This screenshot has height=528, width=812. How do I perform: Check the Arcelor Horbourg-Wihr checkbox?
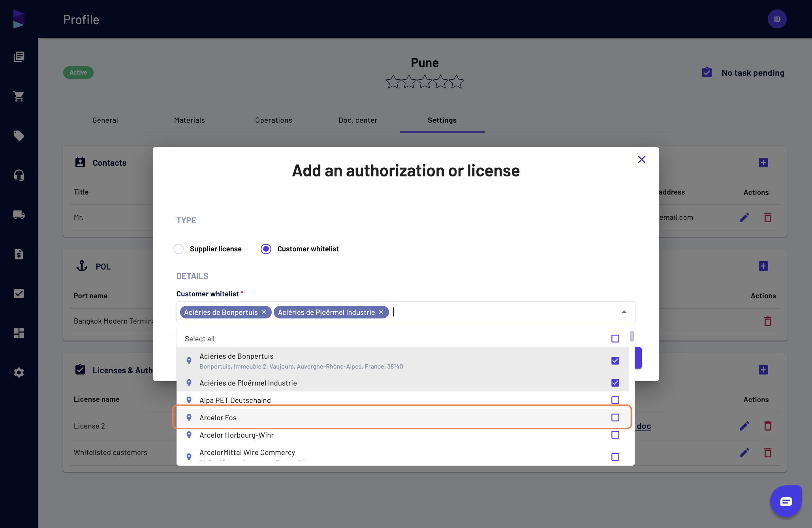(x=615, y=435)
